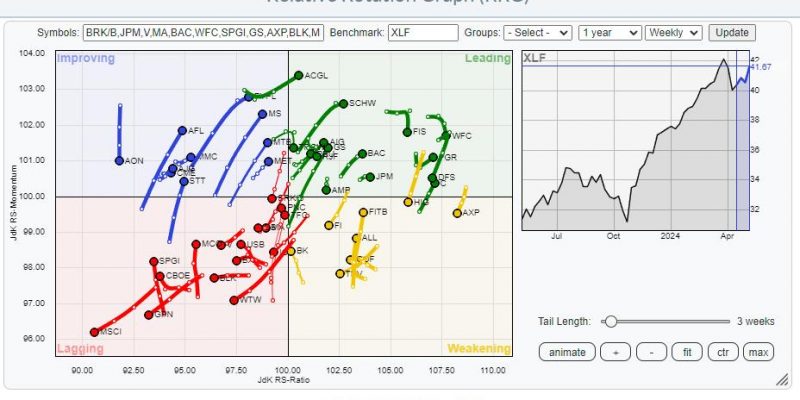Click the max button
The image size is (800, 400).
click(x=759, y=352)
